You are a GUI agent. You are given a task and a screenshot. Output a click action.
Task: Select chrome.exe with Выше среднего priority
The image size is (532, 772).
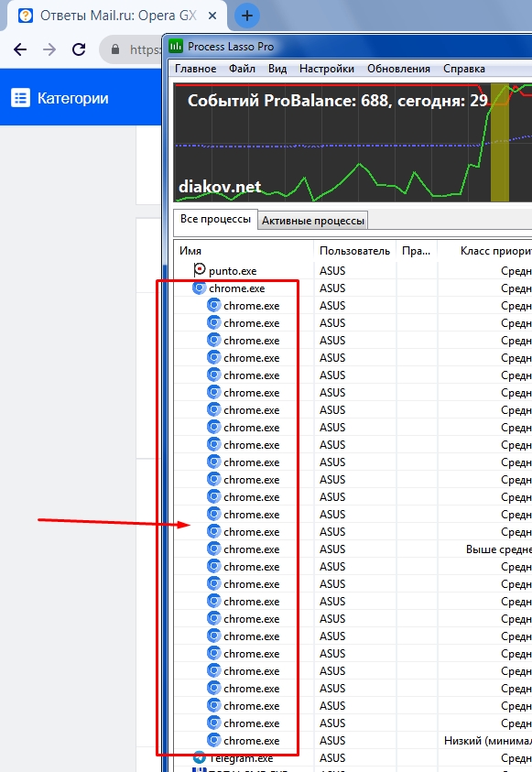[353, 549]
